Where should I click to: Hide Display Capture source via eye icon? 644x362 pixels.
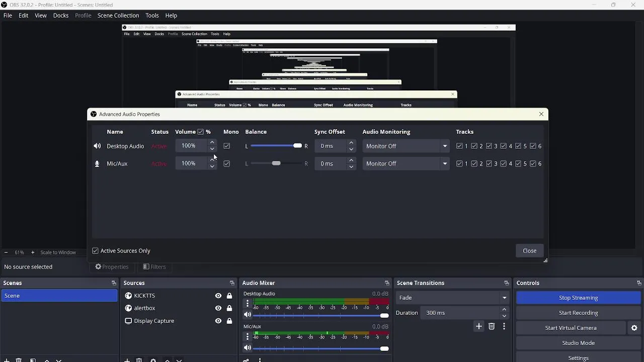pos(218,321)
